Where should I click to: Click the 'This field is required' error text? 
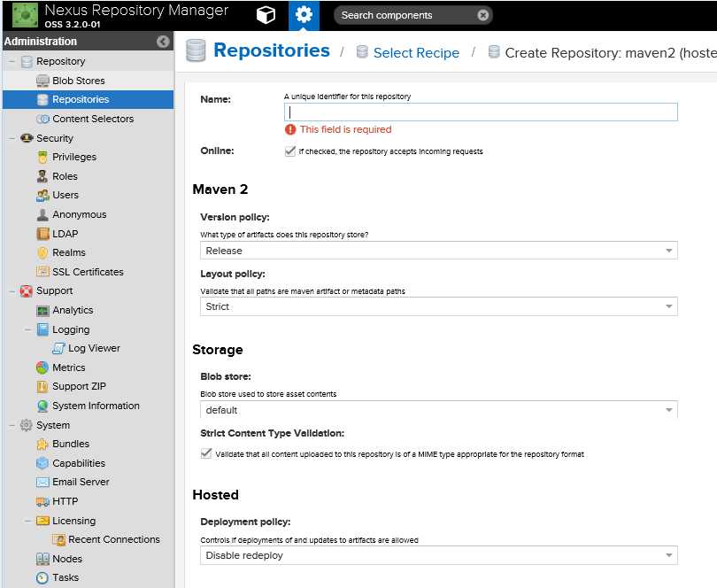pos(346,129)
